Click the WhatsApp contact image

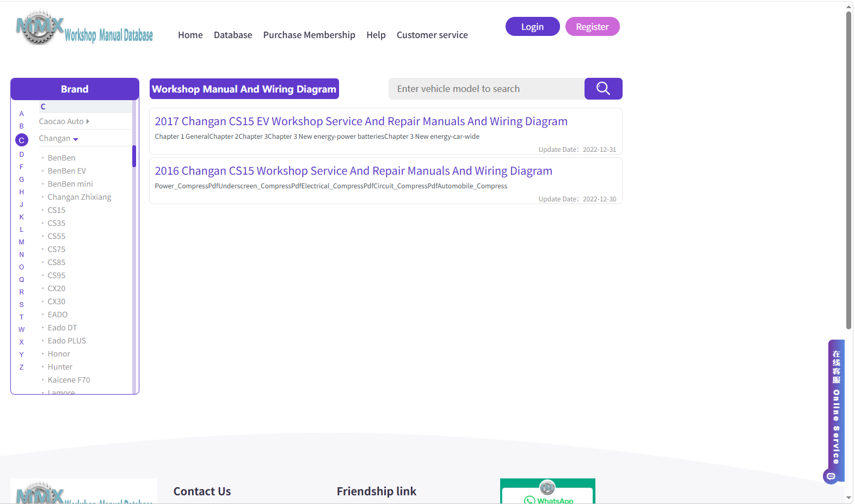point(548,491)
